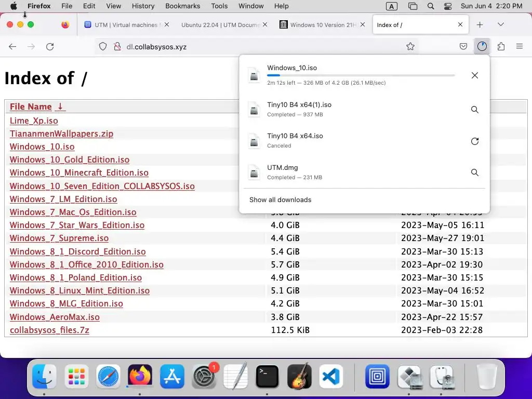Open TiananmenWallpapers.zip link
The height and width of the screenshot is (399, 532).
(61, 134)
